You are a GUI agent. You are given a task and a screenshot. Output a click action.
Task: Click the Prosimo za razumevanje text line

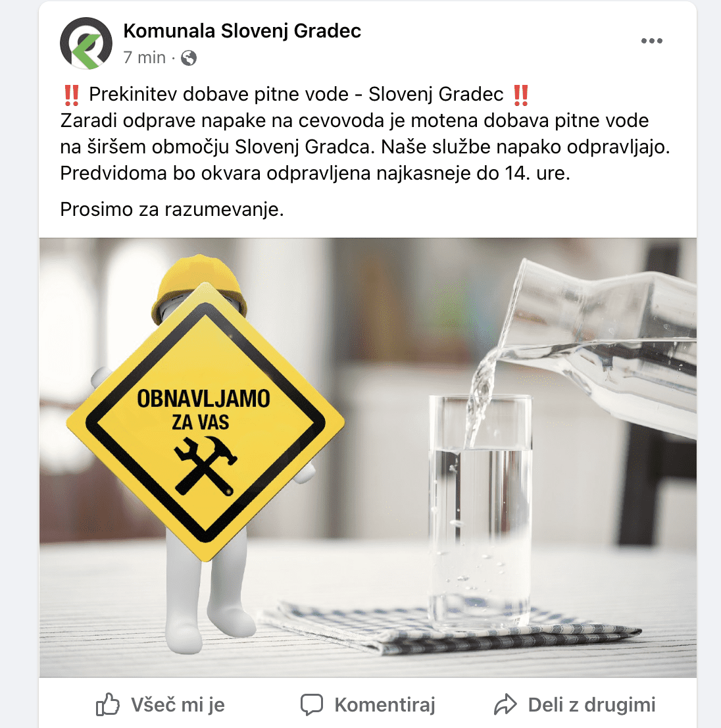point(172,209)
